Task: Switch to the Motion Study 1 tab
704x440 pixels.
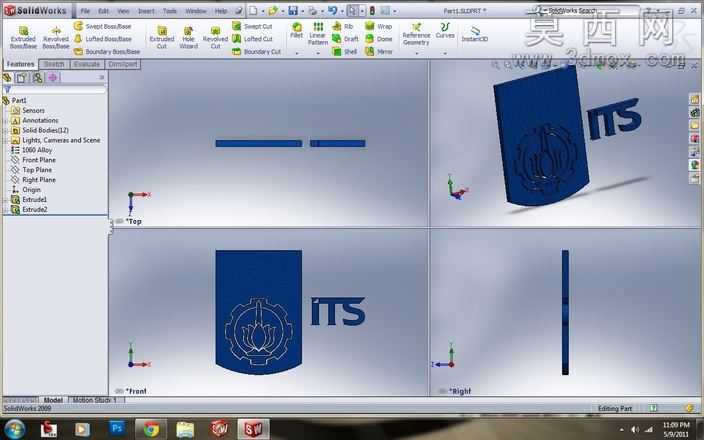Action: click(95, 400)
